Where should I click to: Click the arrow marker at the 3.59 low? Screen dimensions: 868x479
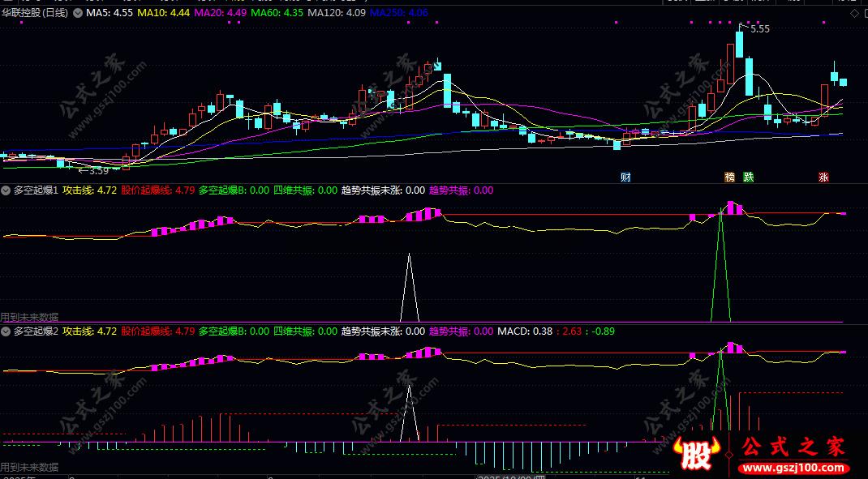point(84,171)
